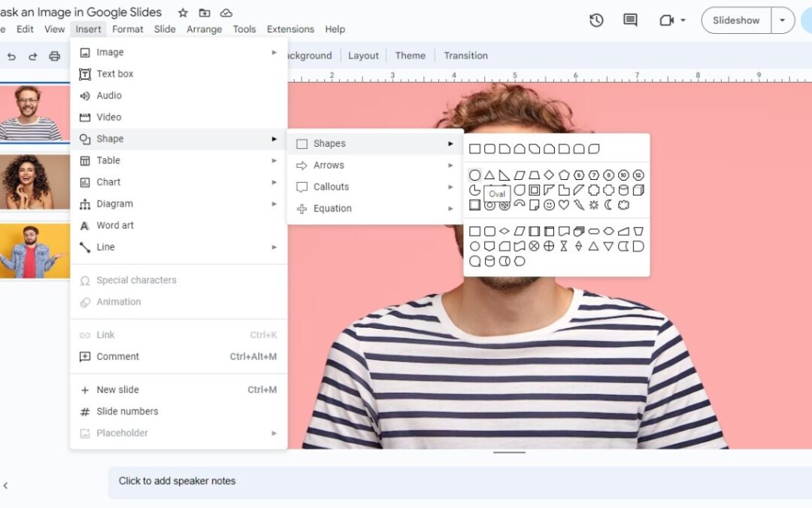Select the Oval shape in the shapes gallery
This screenshot has width=812, height=508.
pyautogui.click(x=475, y=175)
